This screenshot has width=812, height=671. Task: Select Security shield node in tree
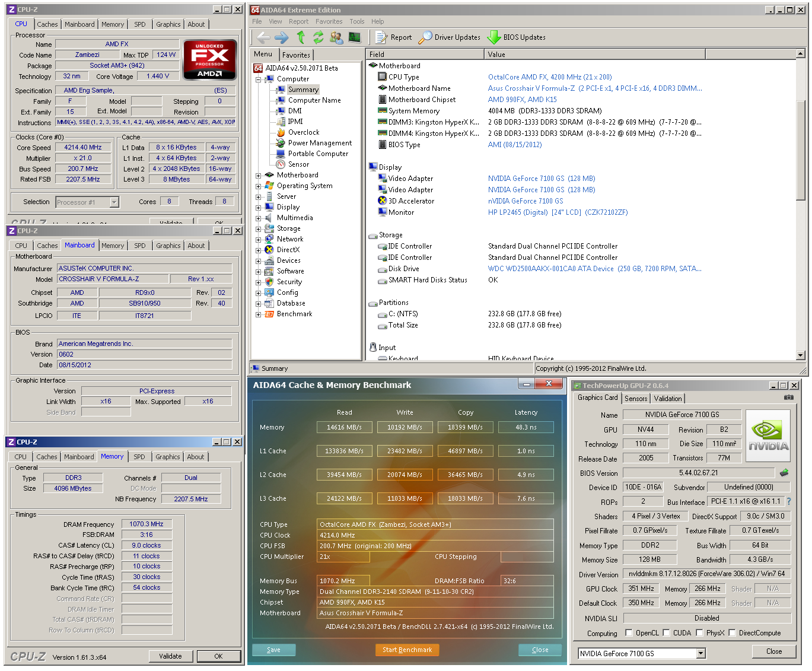[x=283, y=282]
